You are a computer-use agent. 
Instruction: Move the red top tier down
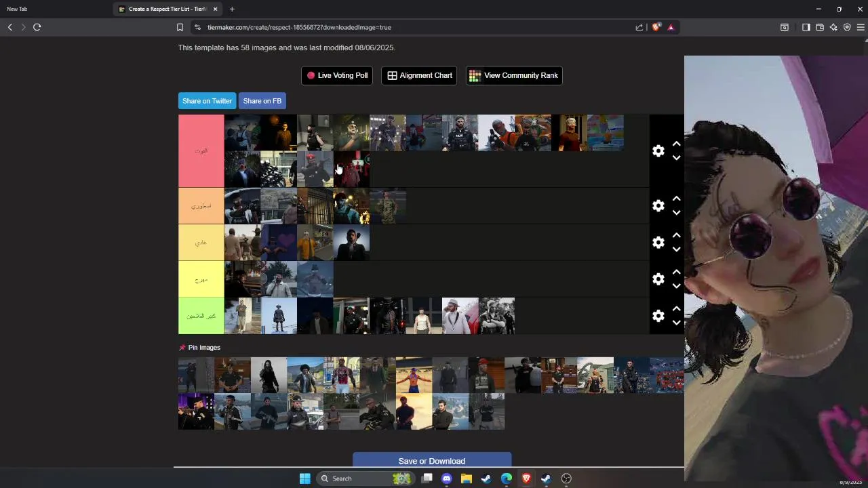(676, 158)
